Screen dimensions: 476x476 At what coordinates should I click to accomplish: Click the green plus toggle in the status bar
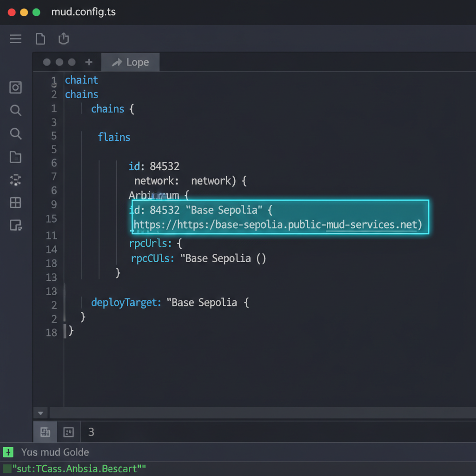tap(9, 452)
